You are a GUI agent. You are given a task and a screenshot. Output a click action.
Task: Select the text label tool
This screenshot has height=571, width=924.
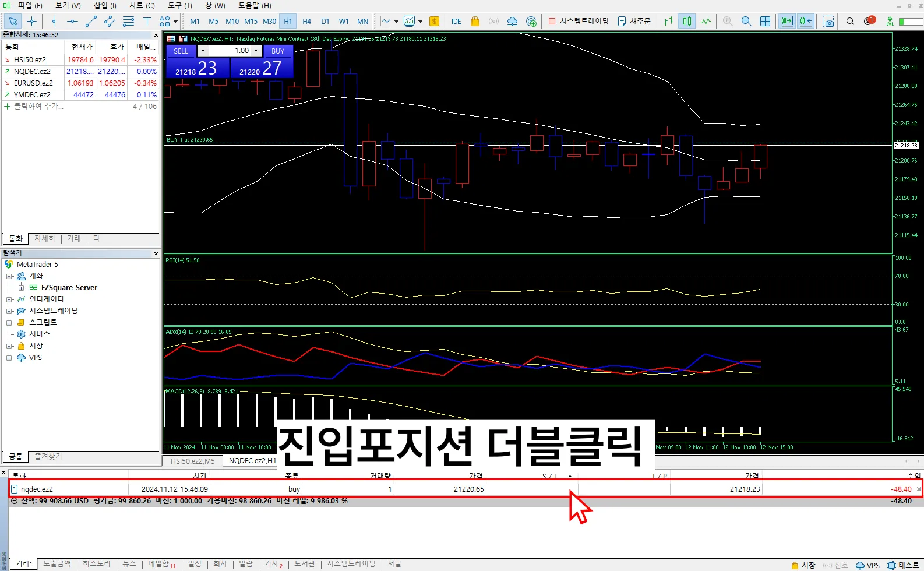click(147, 21)
